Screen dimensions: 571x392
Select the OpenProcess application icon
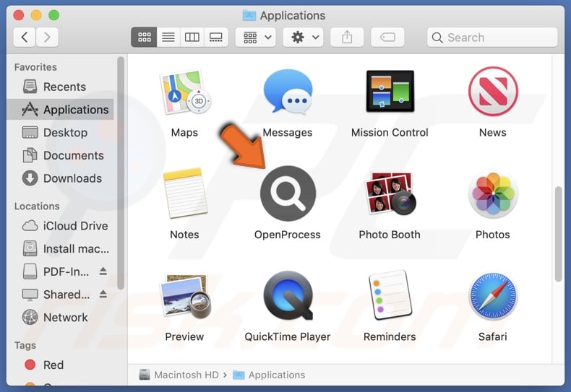point(288,193)
